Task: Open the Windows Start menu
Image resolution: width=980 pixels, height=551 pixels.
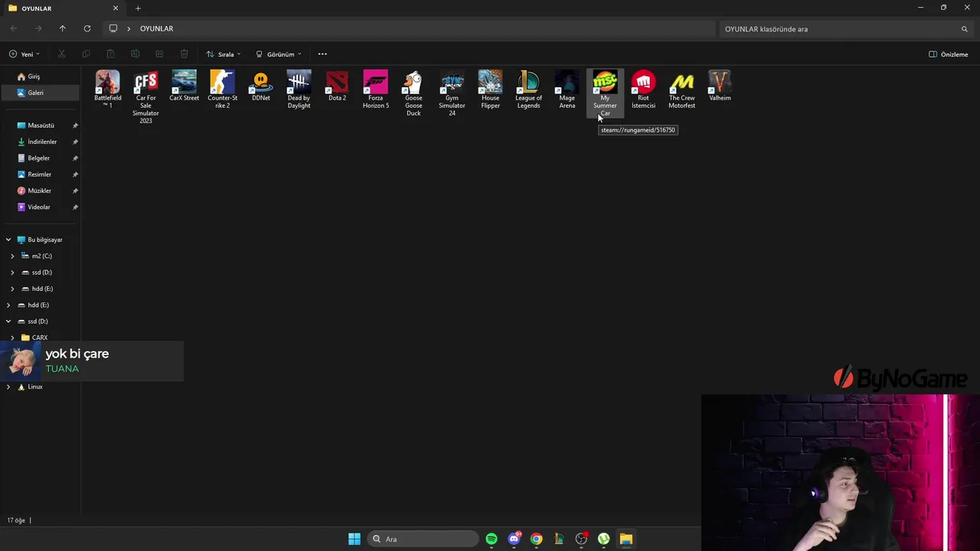Action: 354,539
